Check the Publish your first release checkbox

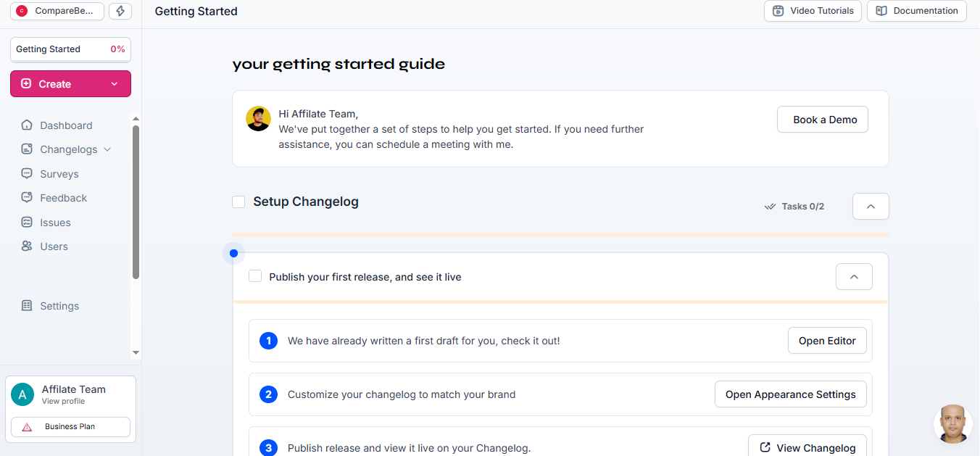click(x=255, y=276)
